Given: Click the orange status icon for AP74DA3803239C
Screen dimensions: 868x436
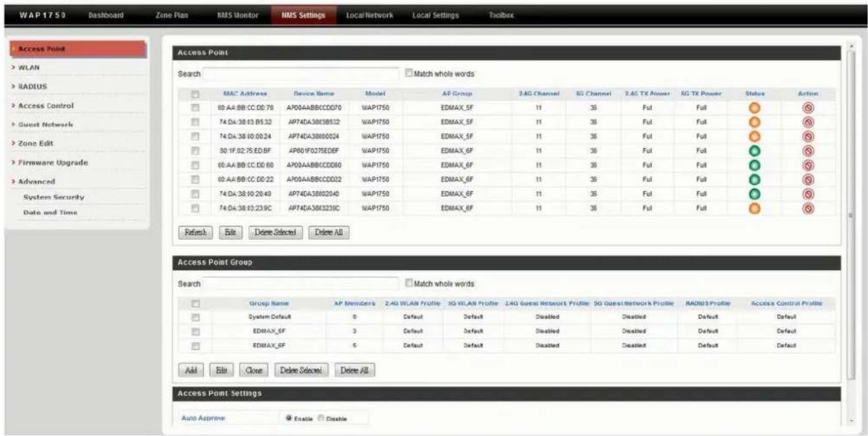Looking at the screenshot, I should [753, 209].
